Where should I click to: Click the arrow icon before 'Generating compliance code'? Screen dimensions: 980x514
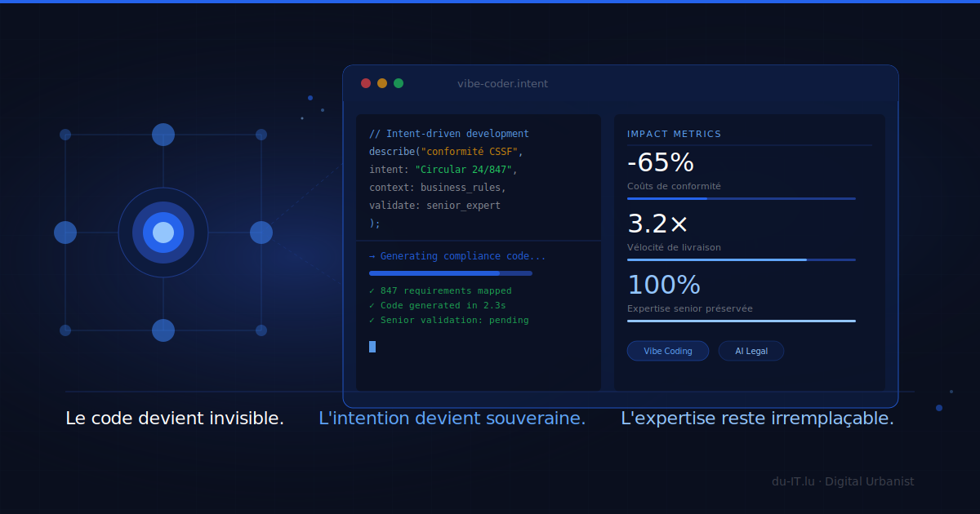[x=372, y=255]
